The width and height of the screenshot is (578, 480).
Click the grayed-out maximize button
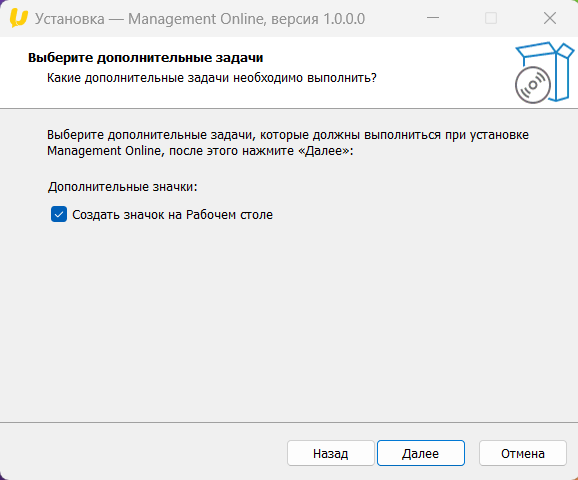(x=491, y=18)
